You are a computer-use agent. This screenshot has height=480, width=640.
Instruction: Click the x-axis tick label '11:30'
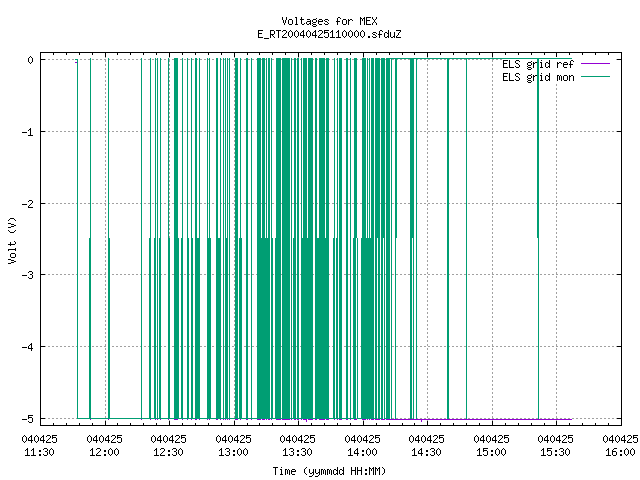point(40,452)
